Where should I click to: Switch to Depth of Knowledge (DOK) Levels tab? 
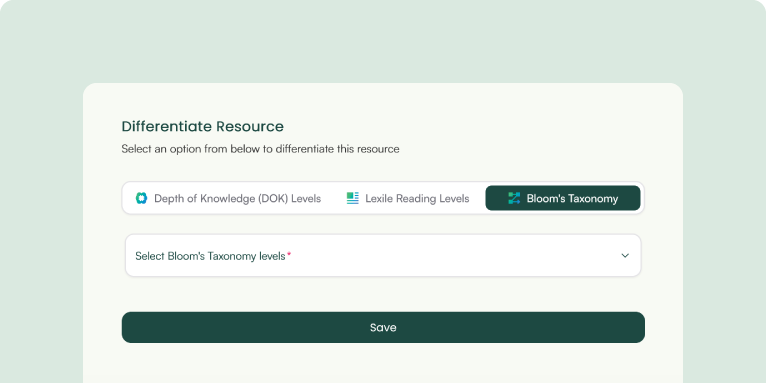(228, 198)
